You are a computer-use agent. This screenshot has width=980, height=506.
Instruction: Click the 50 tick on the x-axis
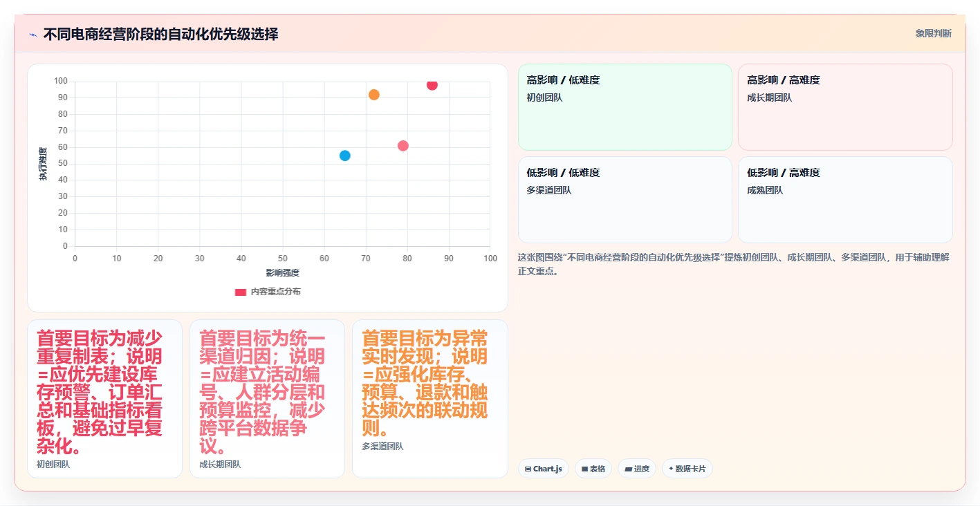(x=283, y=259)
